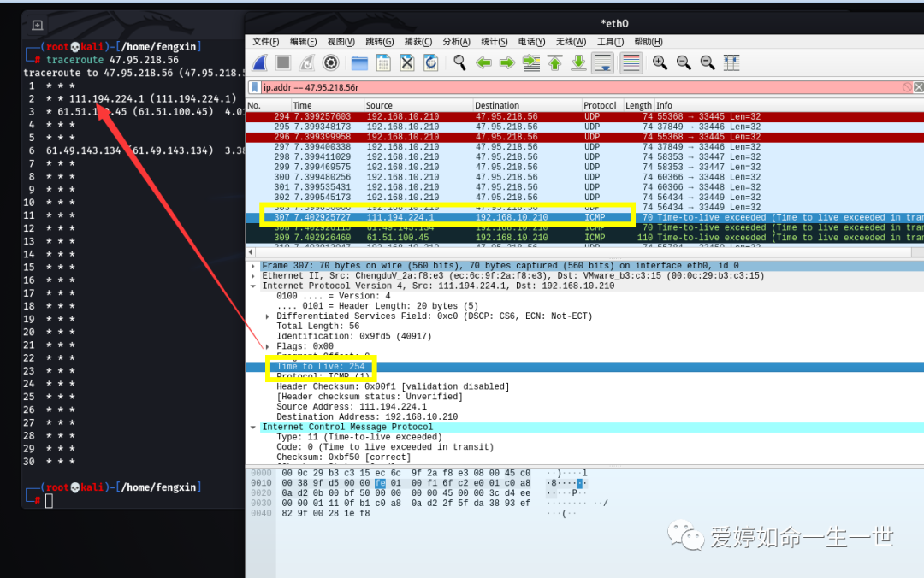Jump to the last packet icon
The image size is (924, 578).
(x=578, y=62)
